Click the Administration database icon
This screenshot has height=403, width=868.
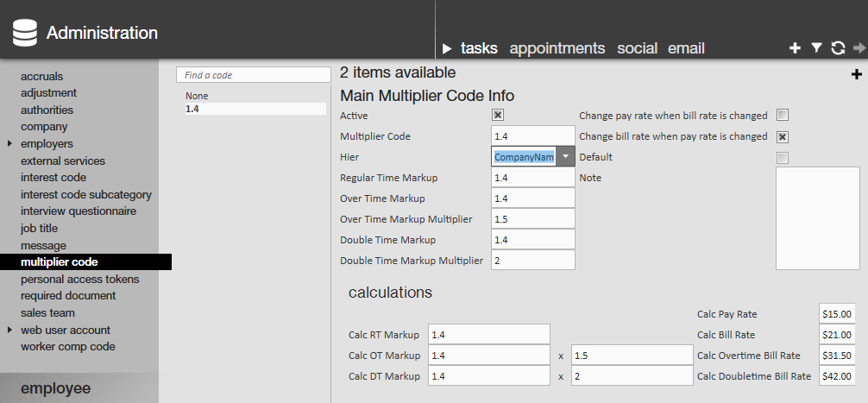pos(25,34)
